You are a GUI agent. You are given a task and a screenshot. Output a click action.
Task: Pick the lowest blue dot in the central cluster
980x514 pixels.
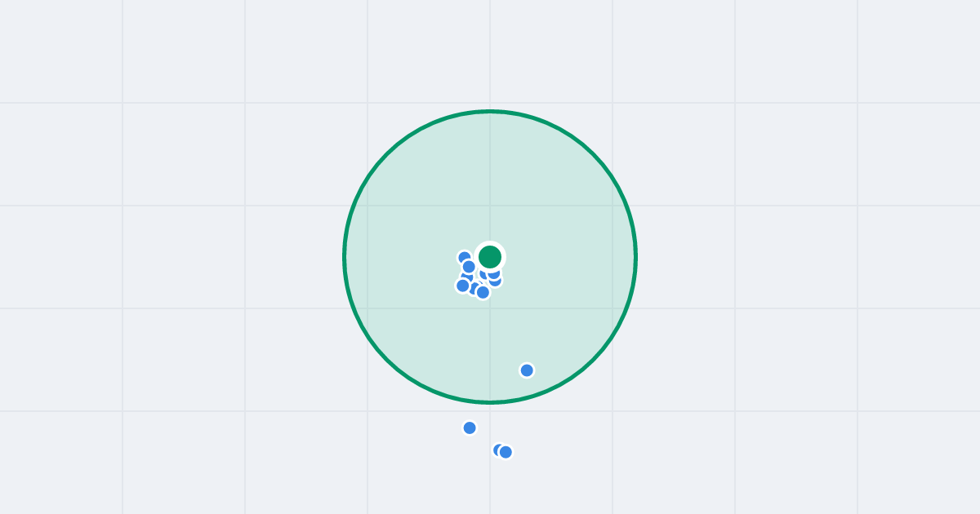483,292
